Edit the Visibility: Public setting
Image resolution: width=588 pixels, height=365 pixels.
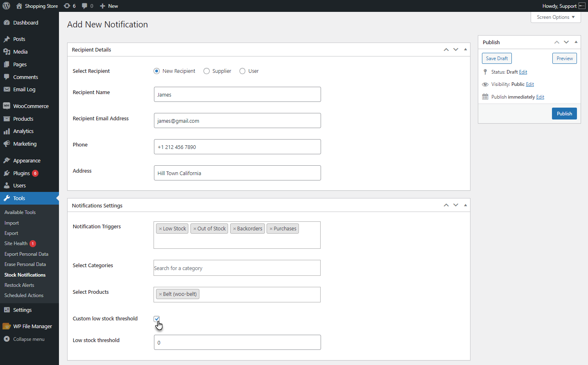tap(530, 84)
